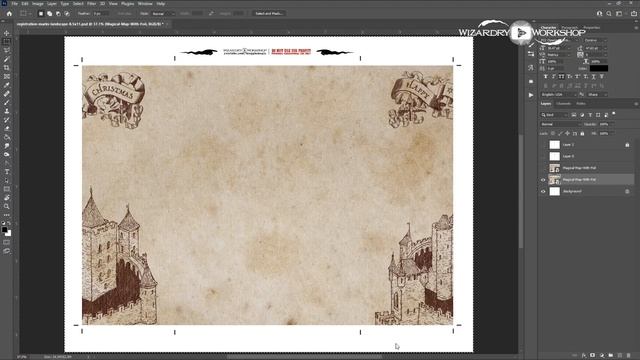Image resolution: width=640 pixels, height=360 pixels.
Task: Hide the selected Magical Map layer
Action: tap(543, 180)
